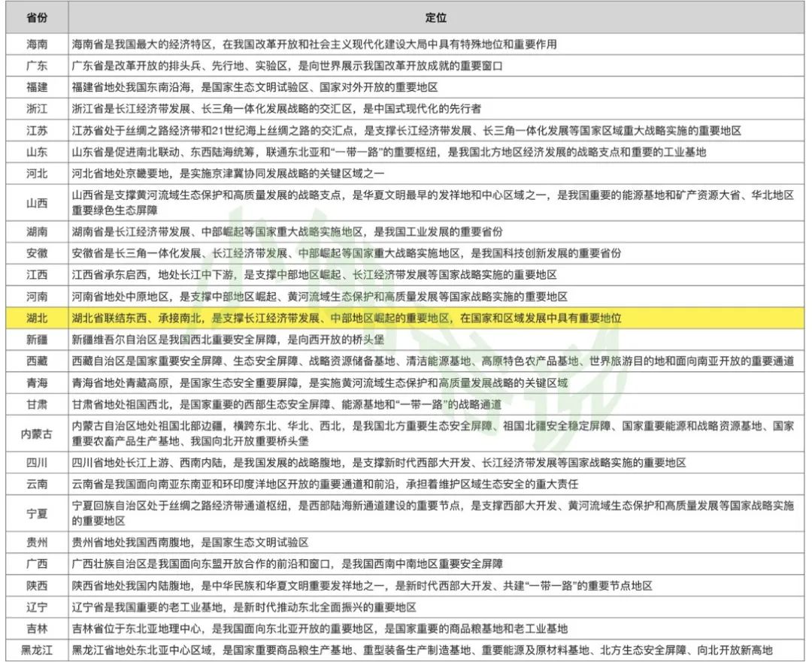Click the highlighted 湖北 province cell
812x662 pixels.
tap(37, 318)
